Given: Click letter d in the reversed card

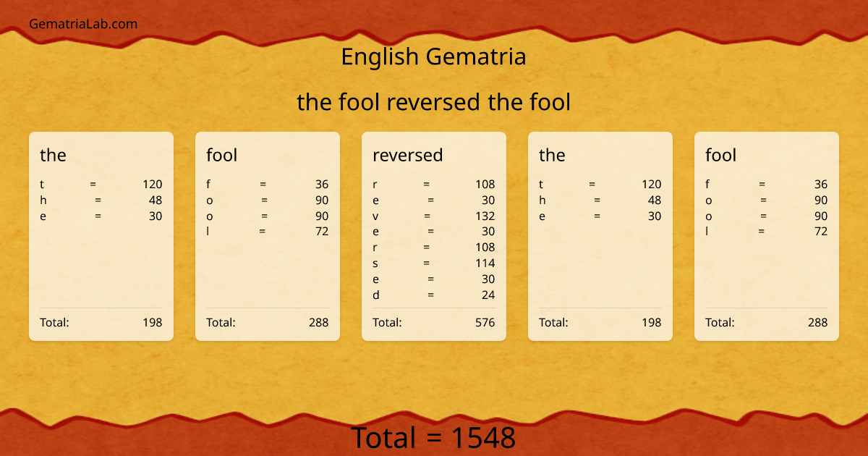Looking at the screenshot, I should 376,295.
